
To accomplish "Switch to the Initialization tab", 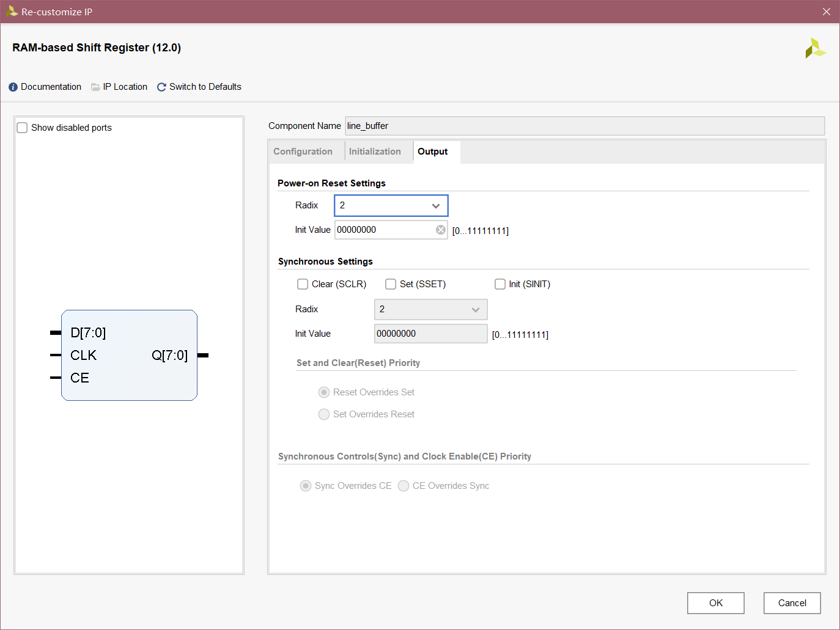I will 375,152.
